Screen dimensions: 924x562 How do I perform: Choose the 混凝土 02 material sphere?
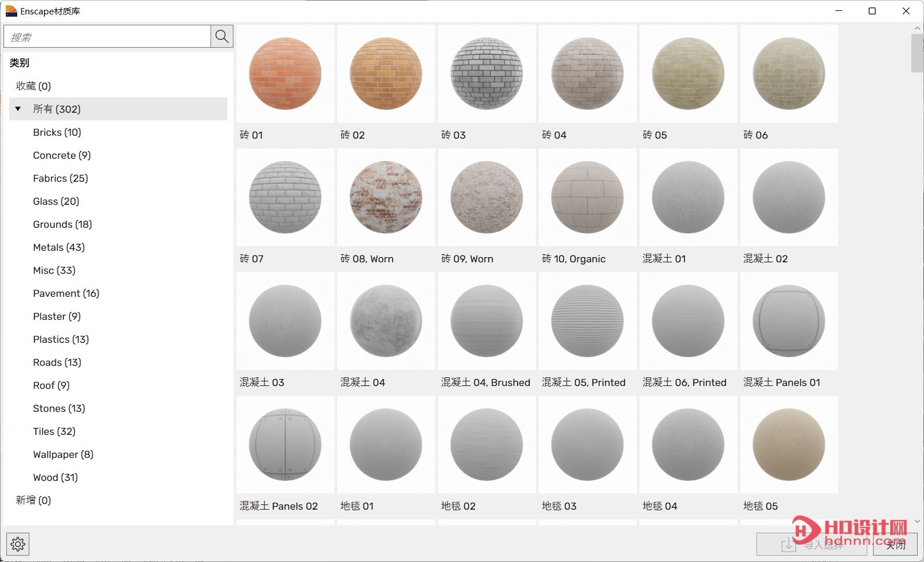tap(789, 197)
